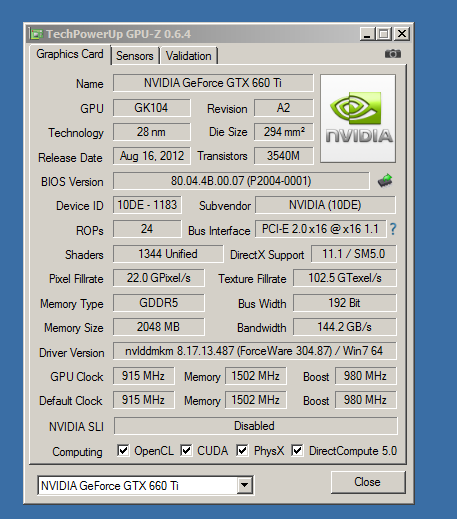Click the Computing label

77,452
